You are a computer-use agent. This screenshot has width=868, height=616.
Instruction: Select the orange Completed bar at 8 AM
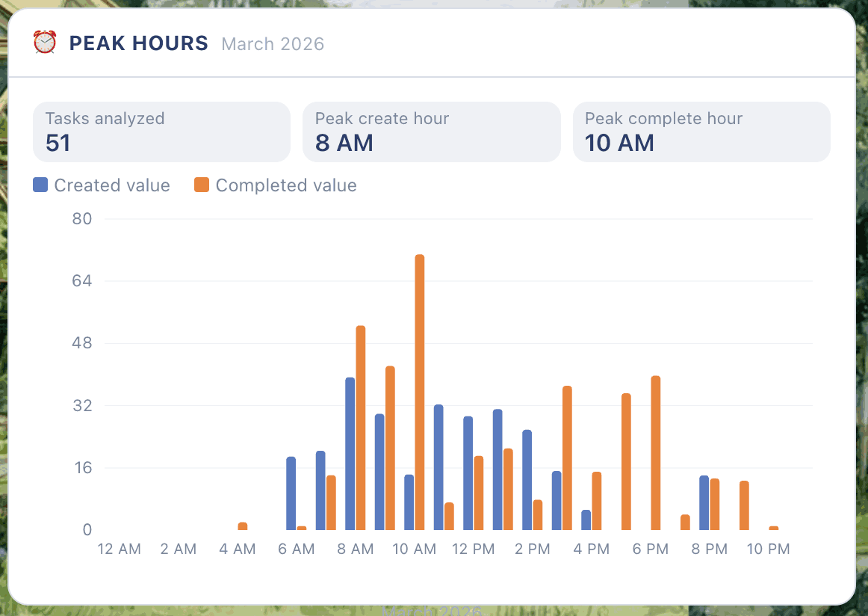pos(361,428)
